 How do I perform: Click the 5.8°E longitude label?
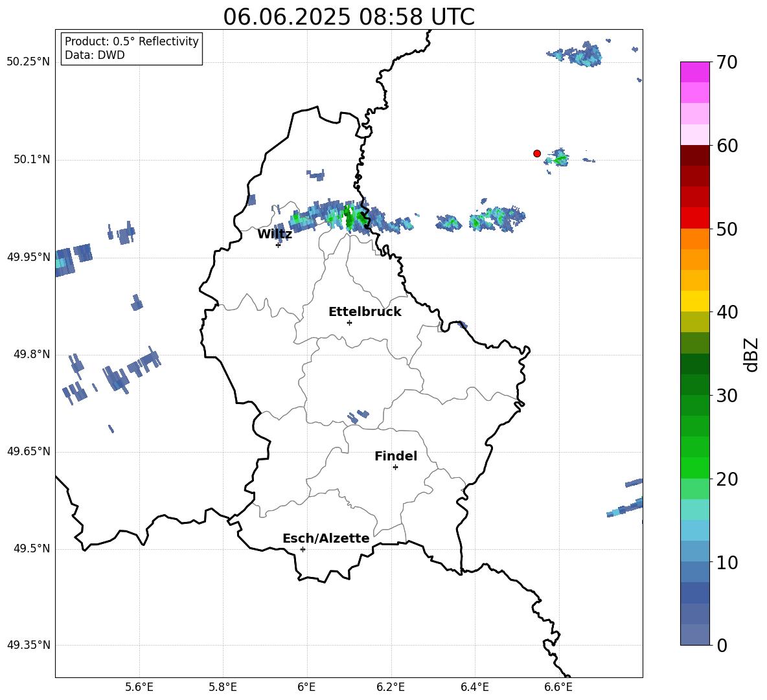(x=223, y=687)
